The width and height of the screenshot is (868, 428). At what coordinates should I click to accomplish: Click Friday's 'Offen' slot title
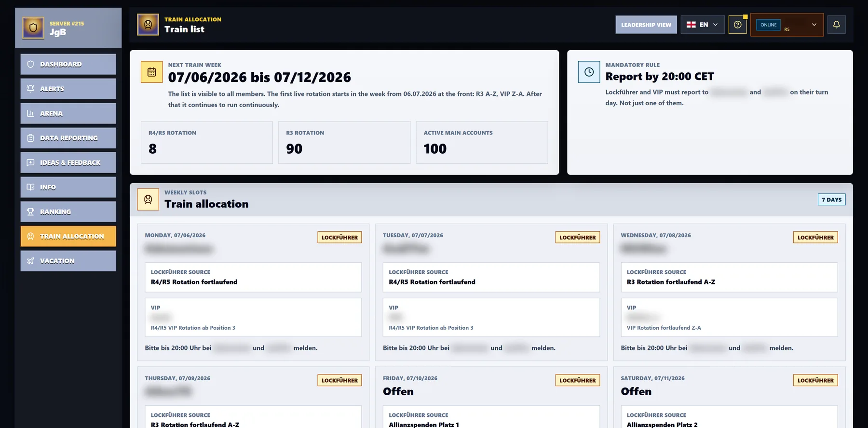[398, 391]
